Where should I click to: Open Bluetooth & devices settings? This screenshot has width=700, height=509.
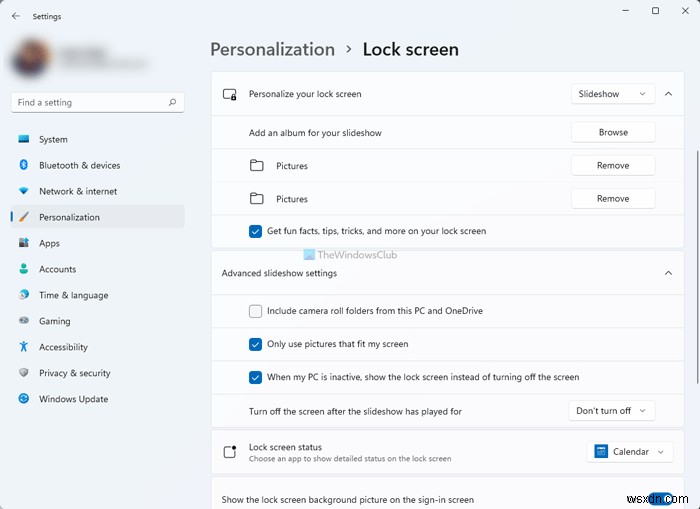(x=97, y=165)
